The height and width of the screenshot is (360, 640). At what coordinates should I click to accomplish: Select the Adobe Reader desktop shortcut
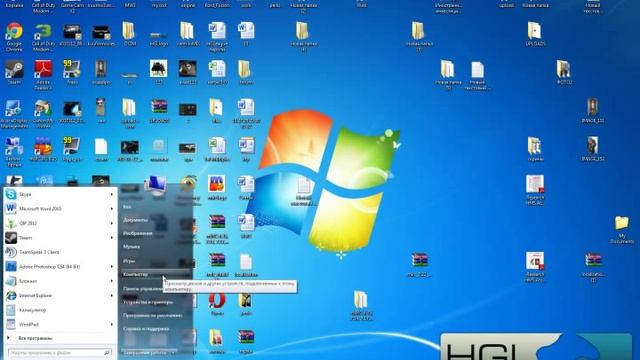[x=43, y=75]
